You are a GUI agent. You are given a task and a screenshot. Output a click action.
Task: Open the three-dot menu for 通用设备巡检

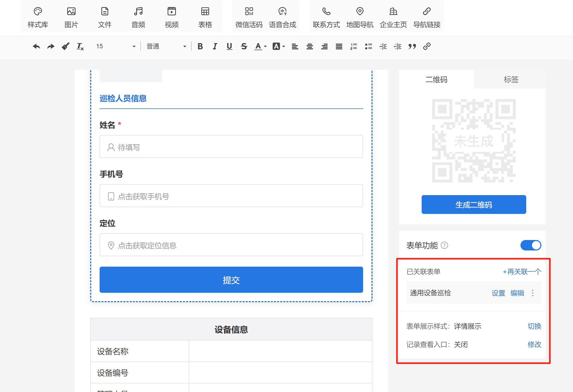[533, 293]
